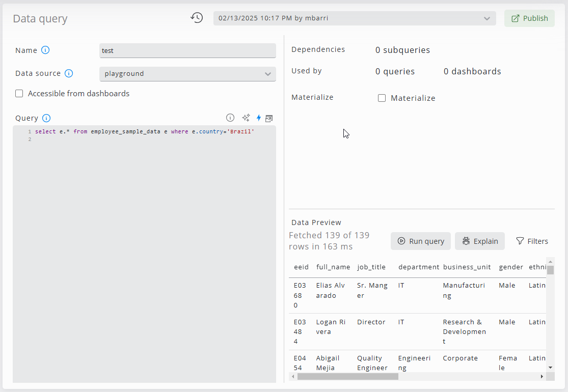Image resolution: width=568 pixels, height=392 pixels.
Task: Open query editor in pop-out window icon
Action: pos(269,118)
